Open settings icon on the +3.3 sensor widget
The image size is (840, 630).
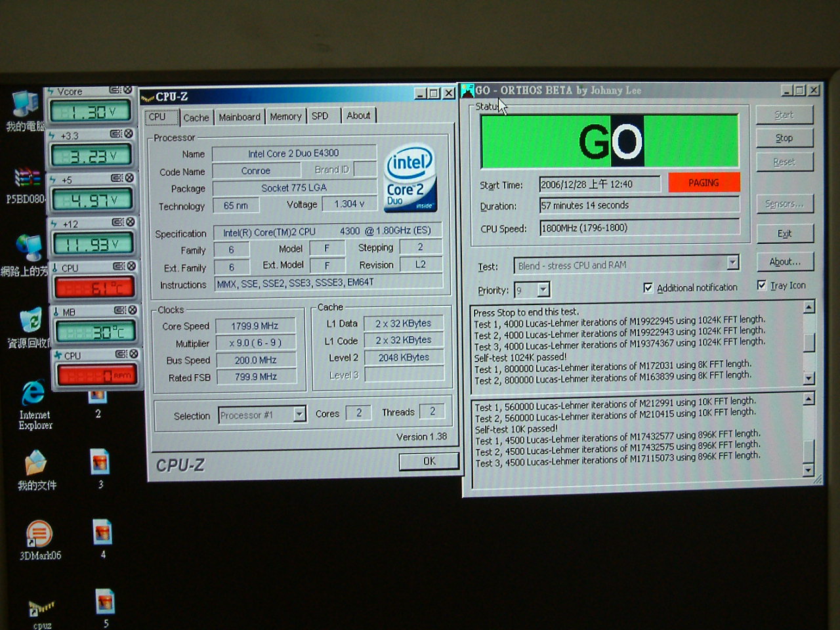[x=115, y=134]
